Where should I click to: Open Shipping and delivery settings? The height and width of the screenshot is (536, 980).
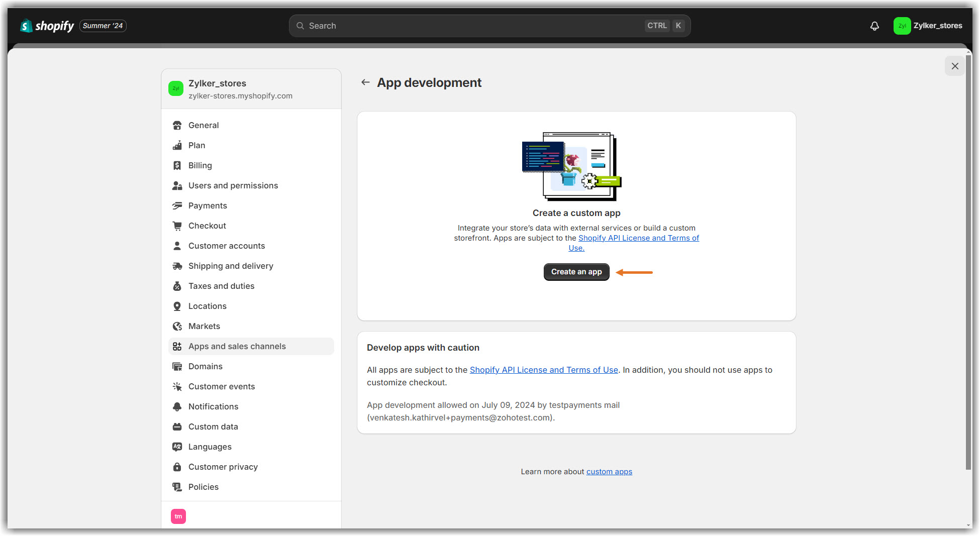(x=251, y=266)
